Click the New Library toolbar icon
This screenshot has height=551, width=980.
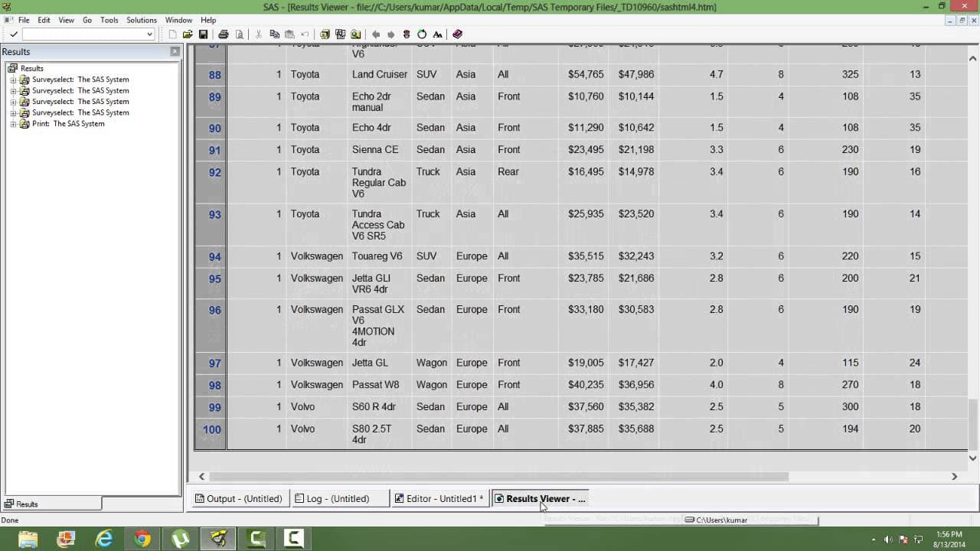click(x=325, y=34)
